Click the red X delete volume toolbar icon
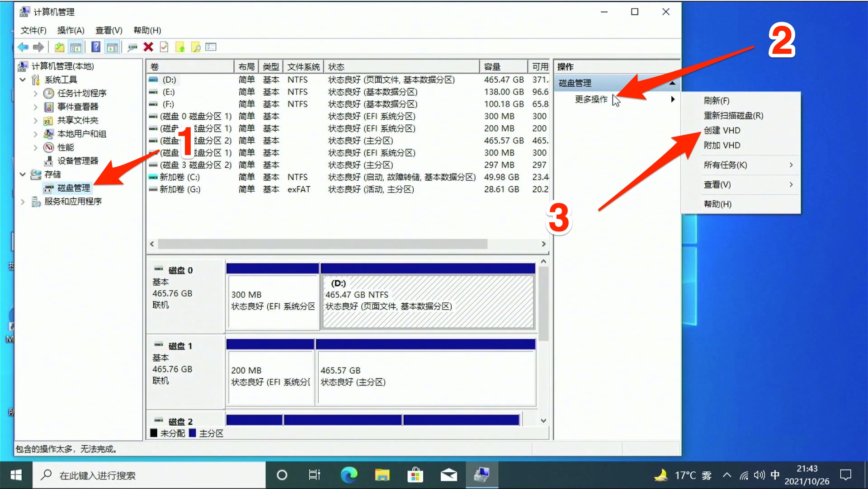This screenshot has width=868, height=489. 148,47
